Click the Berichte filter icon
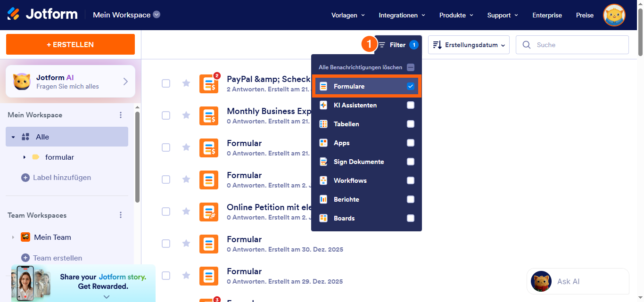644x302 pixels. (x=323, y=199)
